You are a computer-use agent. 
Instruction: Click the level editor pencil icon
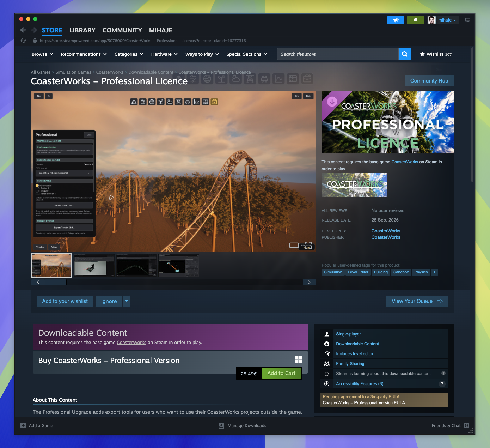pyautogui.click(x=327, y=354)
